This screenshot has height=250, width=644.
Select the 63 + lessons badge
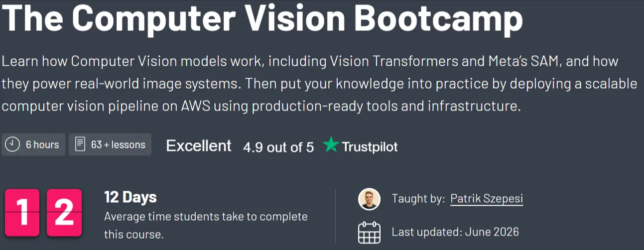tap(110, 145)
